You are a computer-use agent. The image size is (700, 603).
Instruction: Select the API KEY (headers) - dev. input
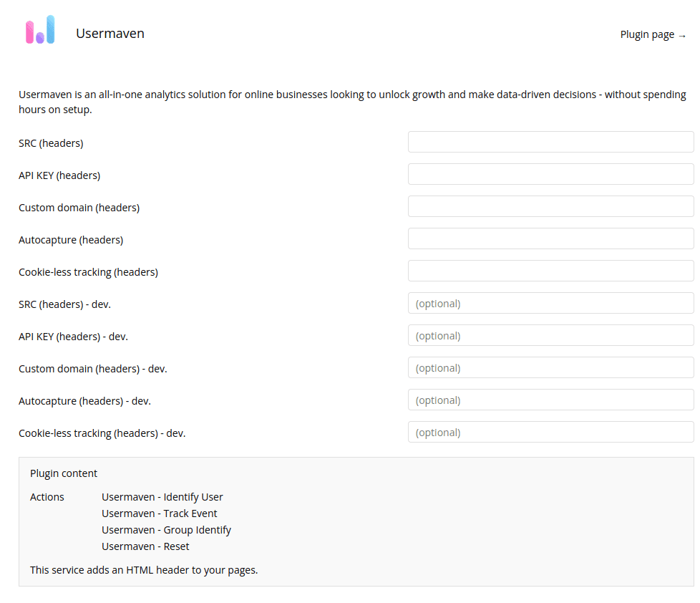coord(550,335)
